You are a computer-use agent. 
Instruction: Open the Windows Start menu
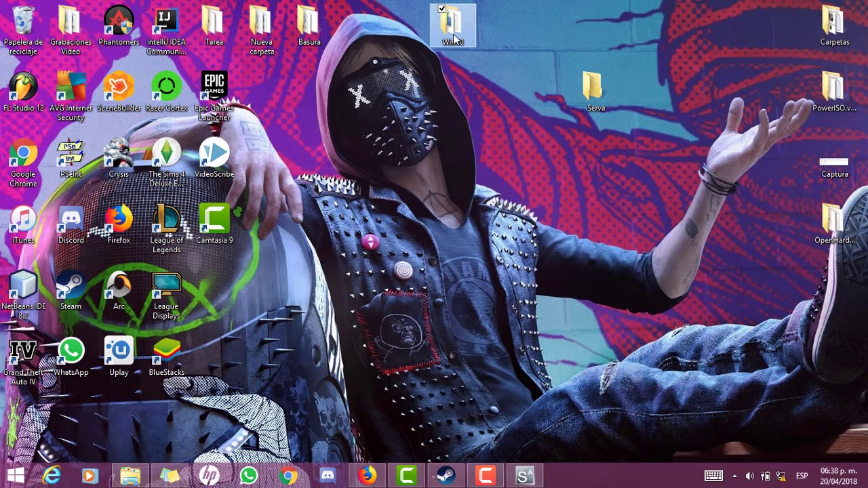coord(15,476)
